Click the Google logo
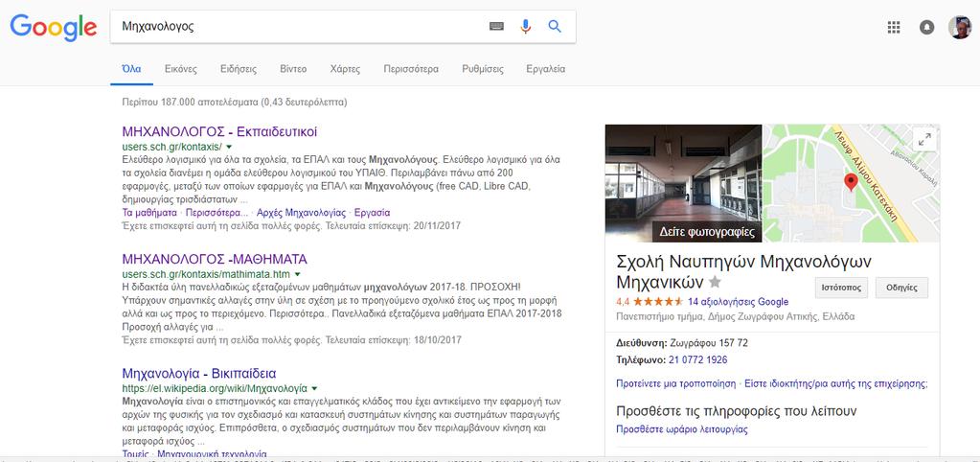Viewport: 980px width, 462px height. pos(53,26)
